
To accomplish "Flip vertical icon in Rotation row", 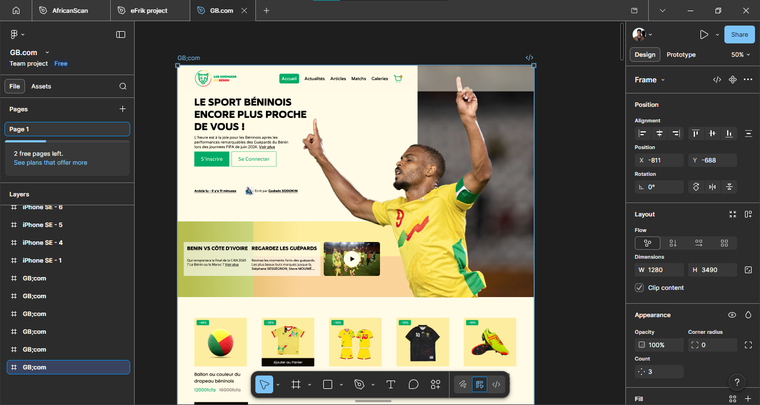I will [729, 187].
